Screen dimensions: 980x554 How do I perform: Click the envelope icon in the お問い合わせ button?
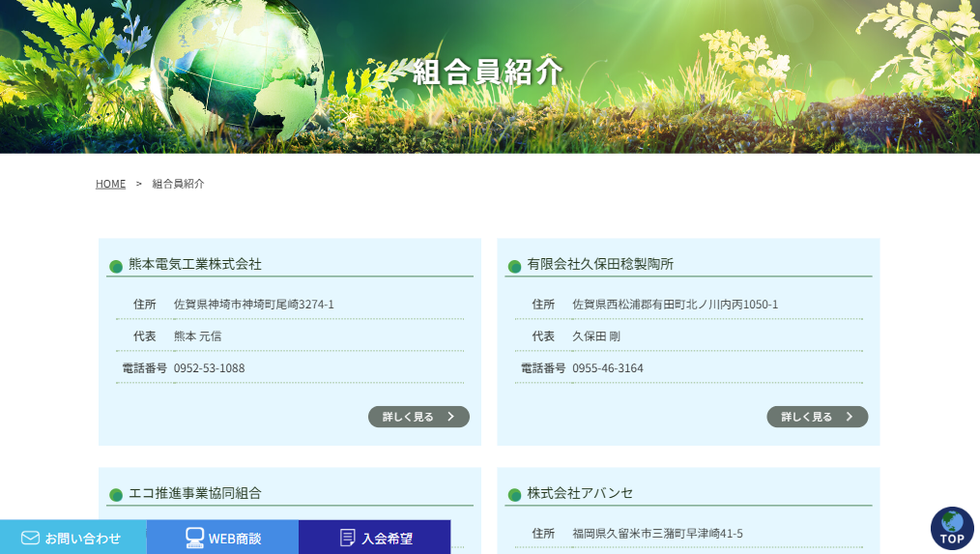(30, 538)
